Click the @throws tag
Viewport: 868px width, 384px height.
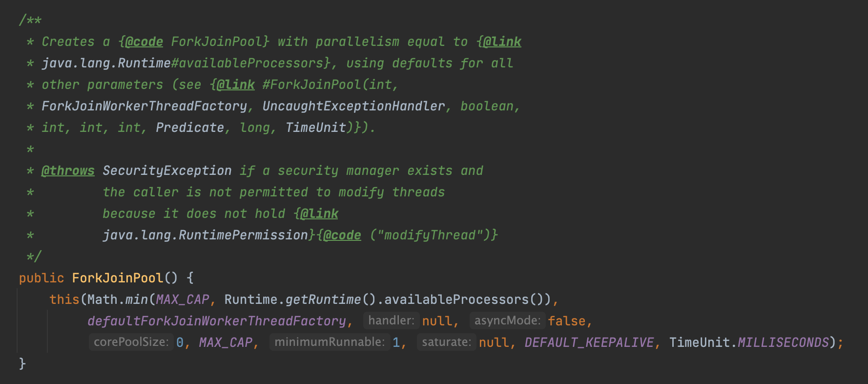tap(68, 171)
